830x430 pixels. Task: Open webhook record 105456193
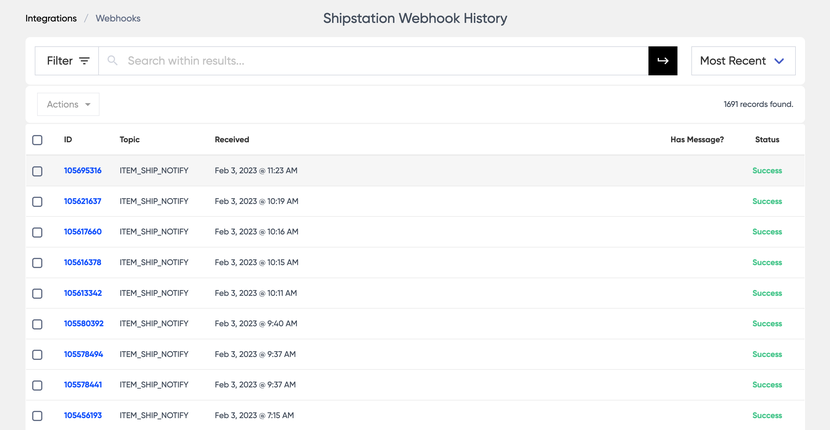pyautogui.click(x=83, y=415)
